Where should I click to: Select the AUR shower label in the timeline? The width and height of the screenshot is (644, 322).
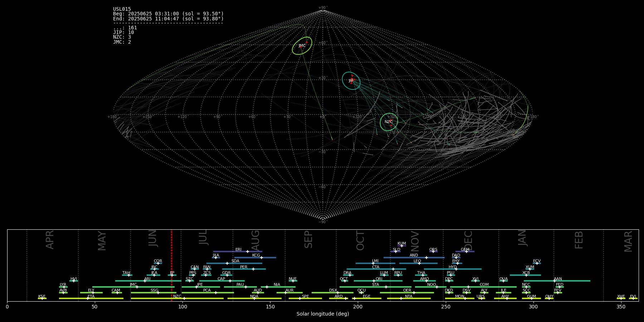pos(289,291)
